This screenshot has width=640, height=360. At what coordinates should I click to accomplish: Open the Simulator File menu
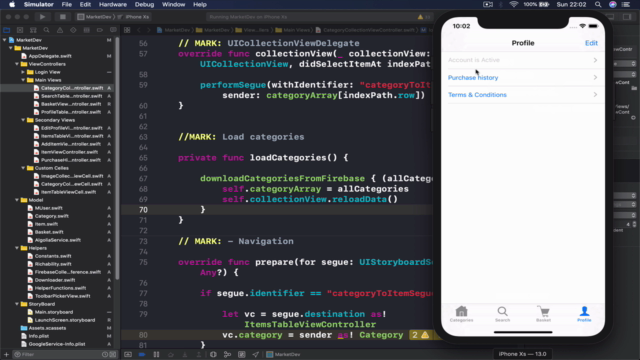point(67,4)
